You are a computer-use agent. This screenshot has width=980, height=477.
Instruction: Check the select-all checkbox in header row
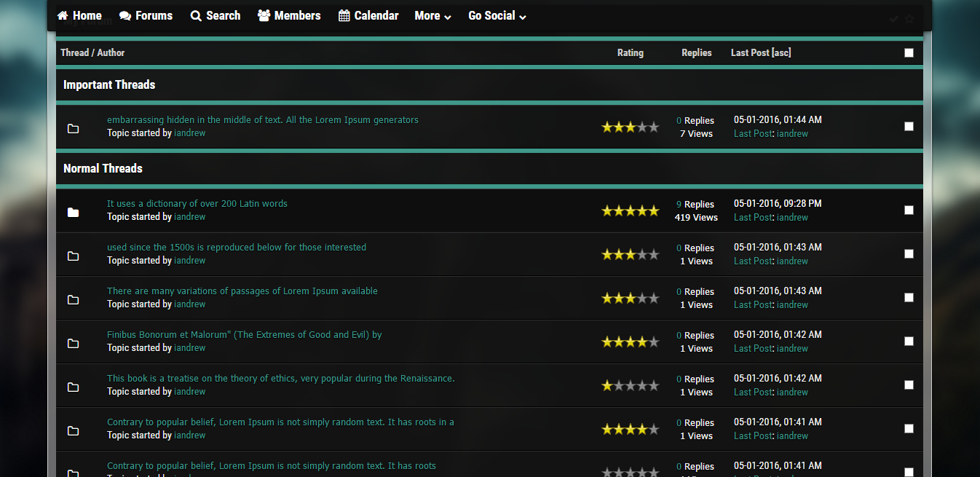(x=909, y=52)
